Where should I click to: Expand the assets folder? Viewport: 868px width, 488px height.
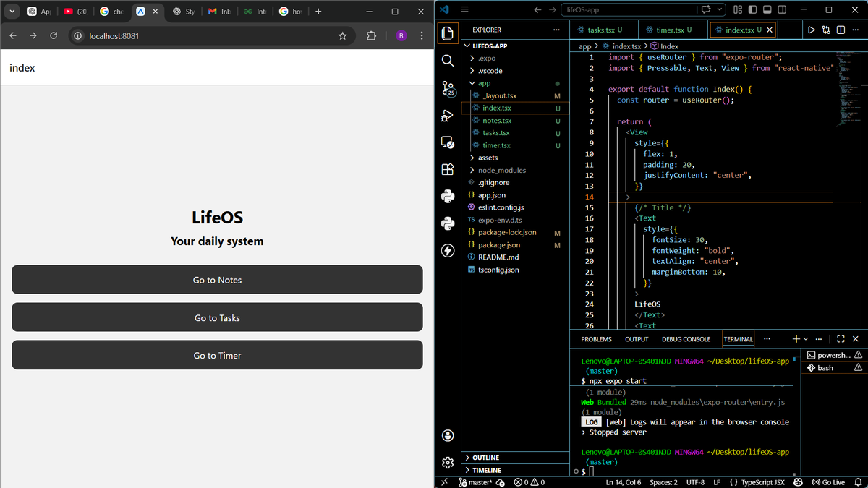click(488, 158)
